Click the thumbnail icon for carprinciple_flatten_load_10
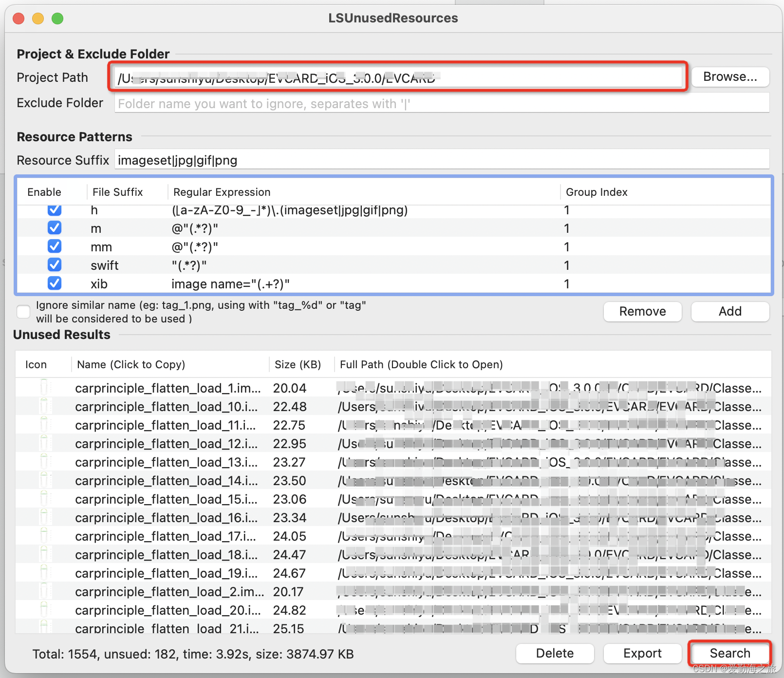 (x=44, y=406)
